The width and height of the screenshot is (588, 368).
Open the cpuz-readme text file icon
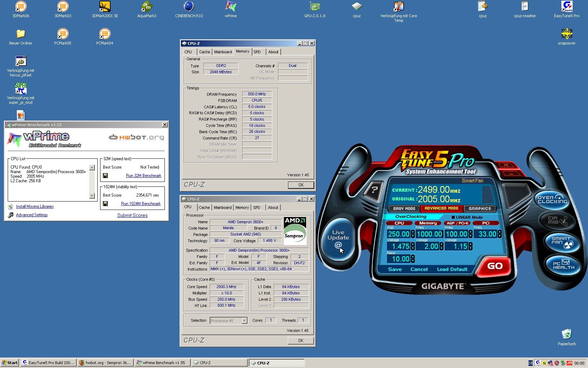tap(525, 7)
